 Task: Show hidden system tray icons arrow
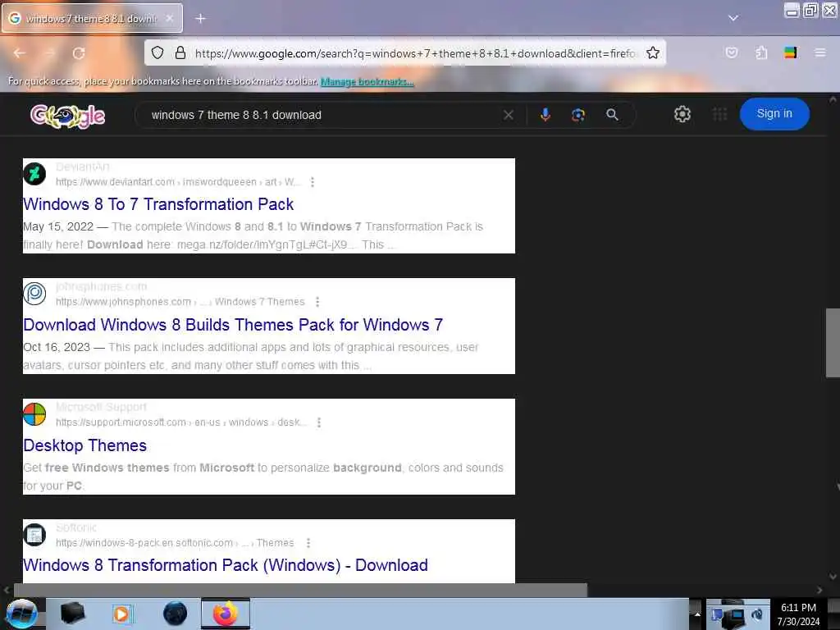coord(697,614)
